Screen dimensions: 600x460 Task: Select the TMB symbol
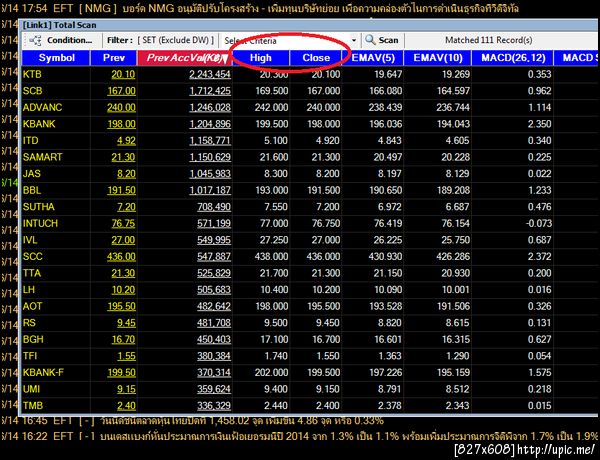click(x=33, y=406)
